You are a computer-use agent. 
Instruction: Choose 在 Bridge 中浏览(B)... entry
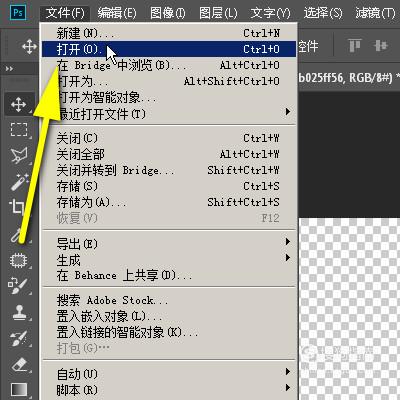[x=169, y=65]
